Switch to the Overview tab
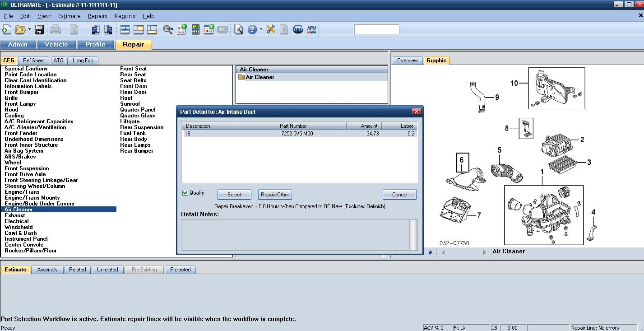Screen dimensions: 644x331 tap(407, 61)
